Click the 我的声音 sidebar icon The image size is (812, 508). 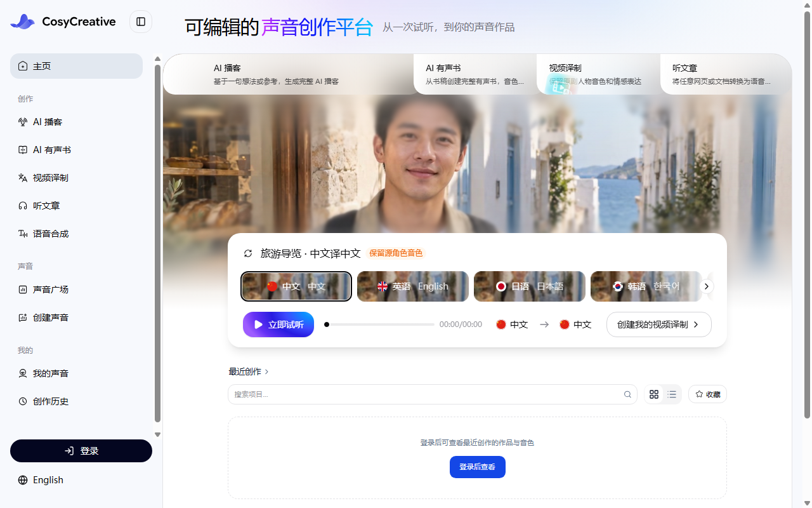[x=23, y=373]
